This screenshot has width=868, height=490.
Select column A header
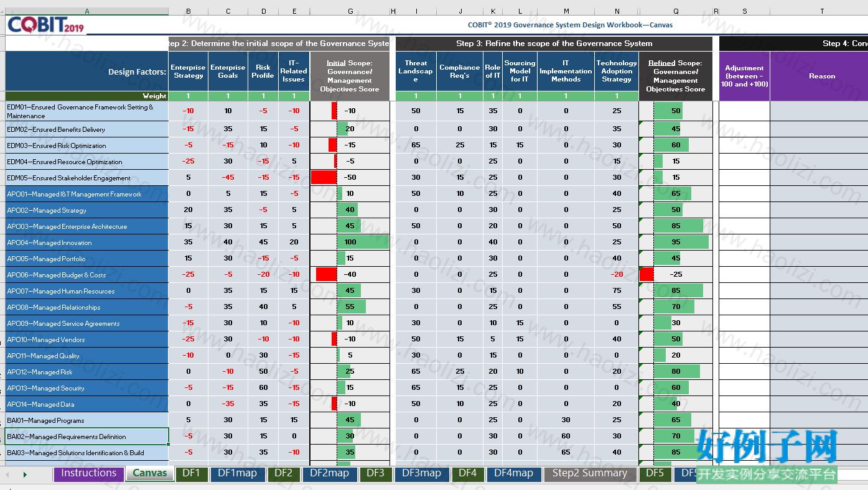coord(87,11)
